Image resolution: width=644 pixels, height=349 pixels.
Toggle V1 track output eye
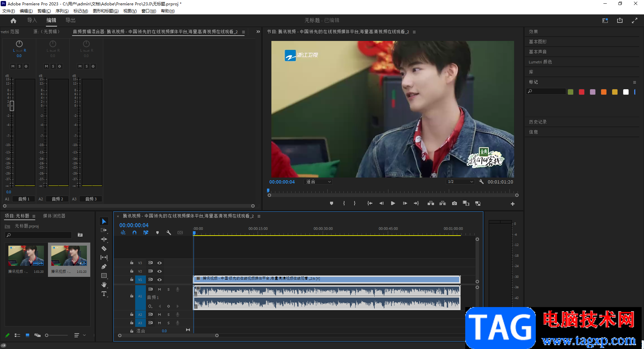pos(160,280)
